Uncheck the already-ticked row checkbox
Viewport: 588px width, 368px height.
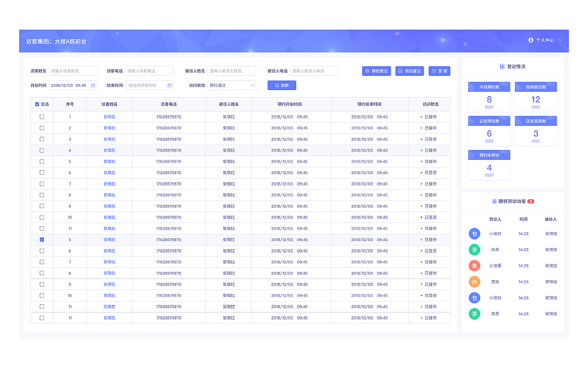coord(42,239)
